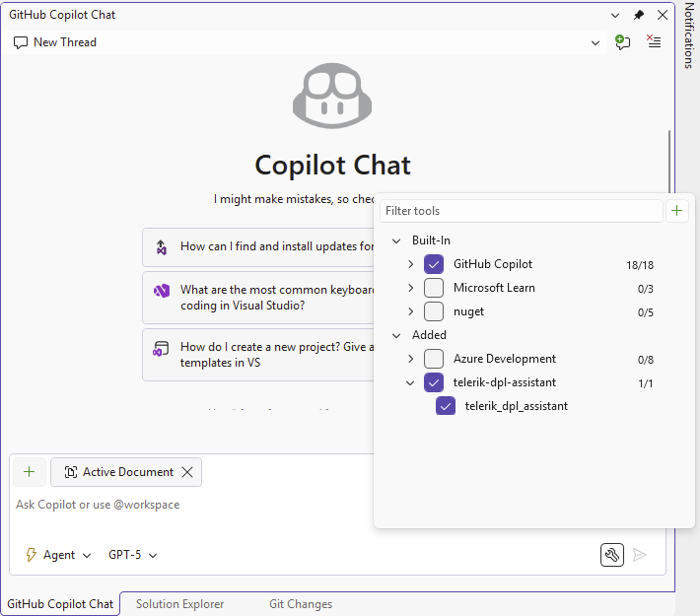The height and width of the screenshot is (616, 700).
Task: Collapse the Built-In tools group
Action: coord(396,241)
